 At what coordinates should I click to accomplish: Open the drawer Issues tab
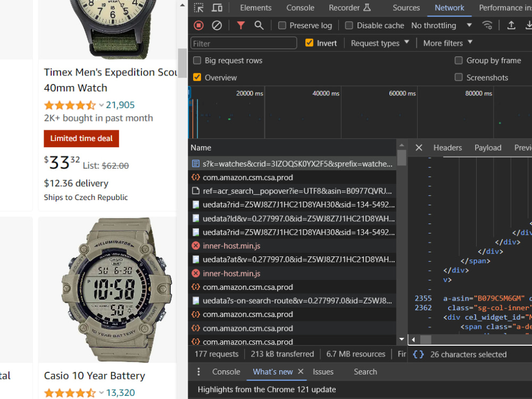click(323, 372)
